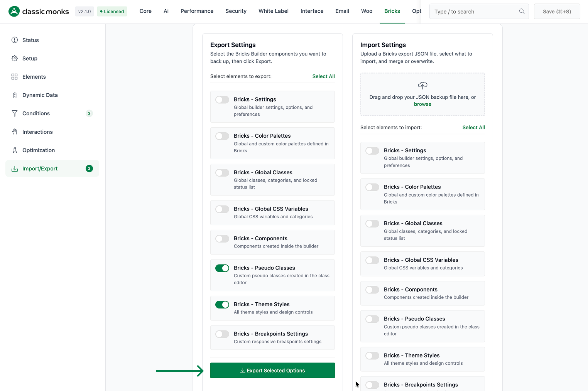
Task: Enable import of Bricks - Settings
Action: (x=372, y=151)
